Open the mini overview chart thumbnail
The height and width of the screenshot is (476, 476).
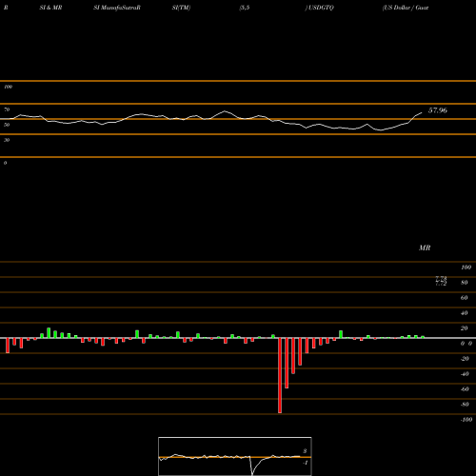pyautogui.click(x=235, y=456)
